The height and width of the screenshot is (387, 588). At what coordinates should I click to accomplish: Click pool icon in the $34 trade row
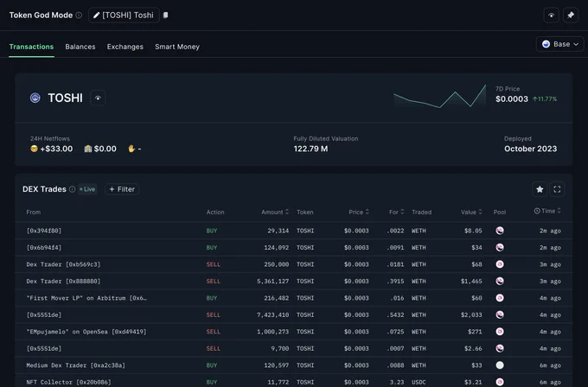coord(500,248)
